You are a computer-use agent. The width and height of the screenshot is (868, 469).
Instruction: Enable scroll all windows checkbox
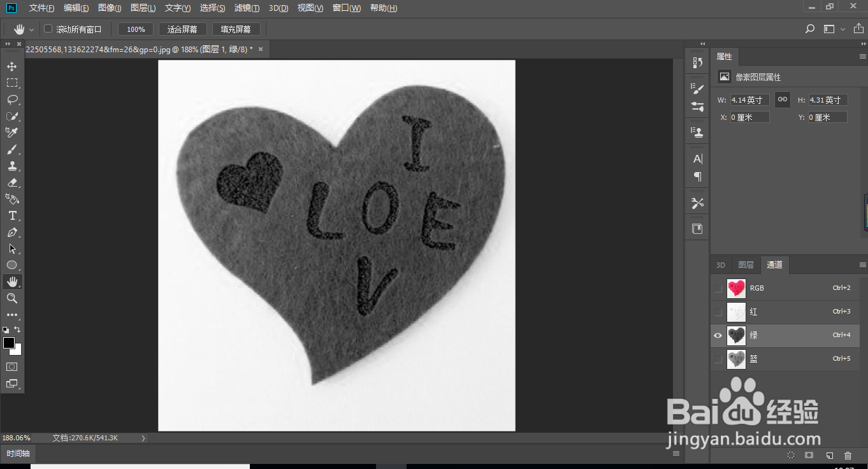[48, 29]
